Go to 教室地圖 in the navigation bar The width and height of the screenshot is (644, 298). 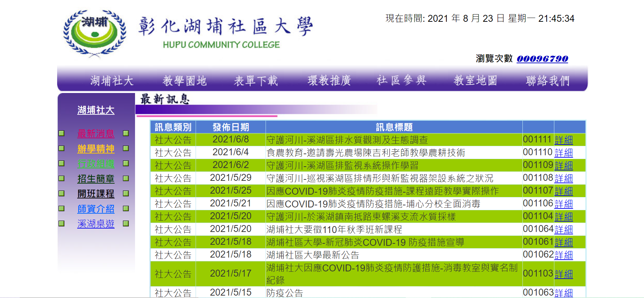pos(475,81)
